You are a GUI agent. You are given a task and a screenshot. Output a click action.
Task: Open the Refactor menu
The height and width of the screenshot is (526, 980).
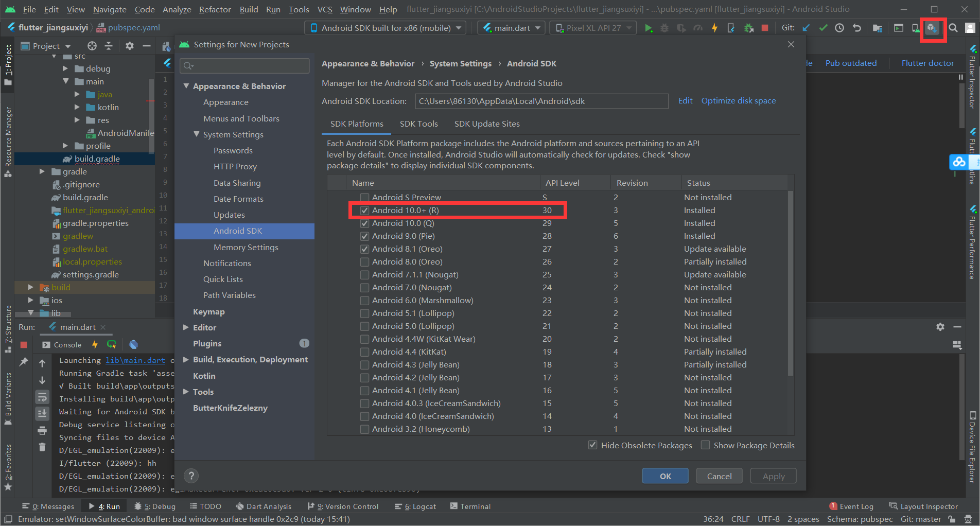pos(215,9)
